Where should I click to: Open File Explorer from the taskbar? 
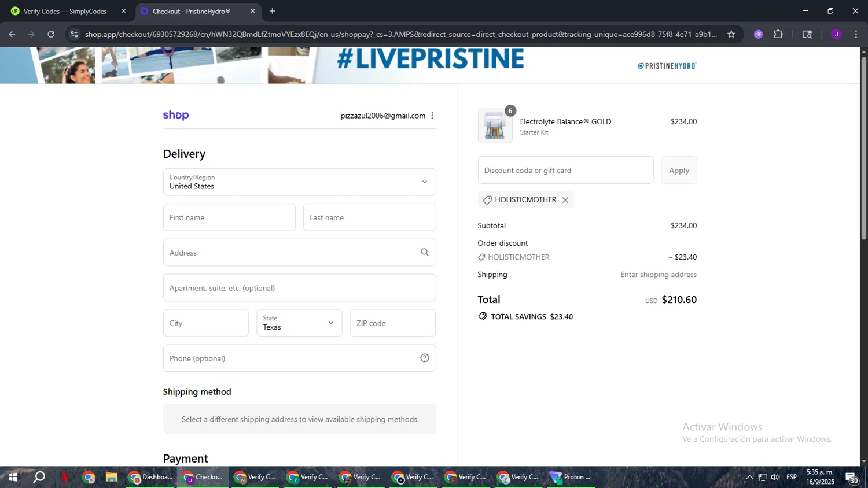112,477
